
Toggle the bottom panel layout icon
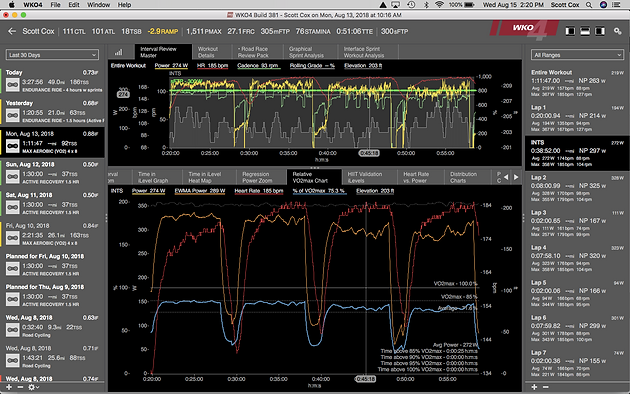click(585, 31)
